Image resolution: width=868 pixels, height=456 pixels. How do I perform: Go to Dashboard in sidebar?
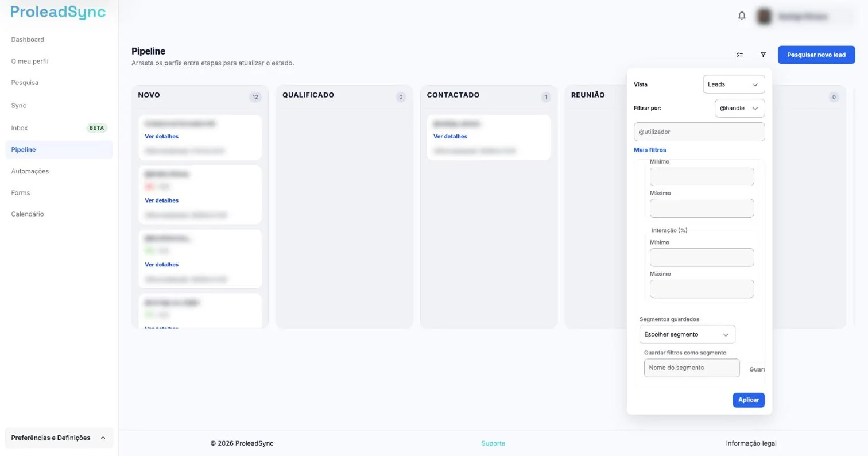[28, 40]
